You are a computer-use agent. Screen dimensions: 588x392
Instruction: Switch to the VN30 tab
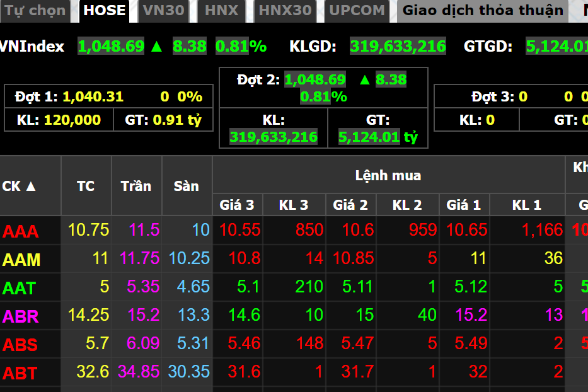click(164, 11)
